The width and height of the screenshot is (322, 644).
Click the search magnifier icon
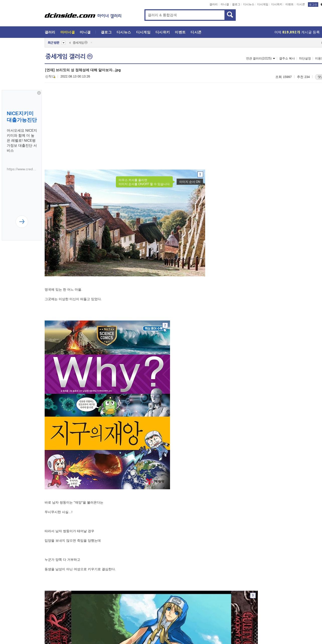coord(230,15)
